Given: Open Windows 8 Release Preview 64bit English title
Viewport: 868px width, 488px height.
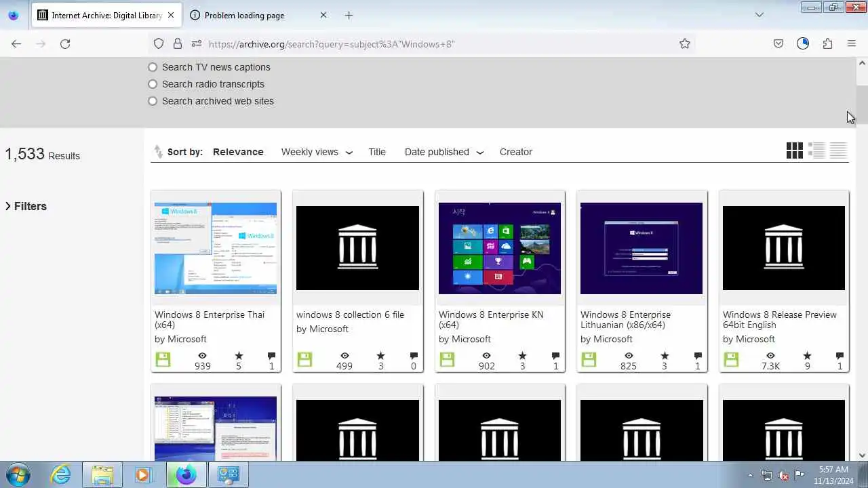Looking at the screenshot, I should [x=780, y=320].
